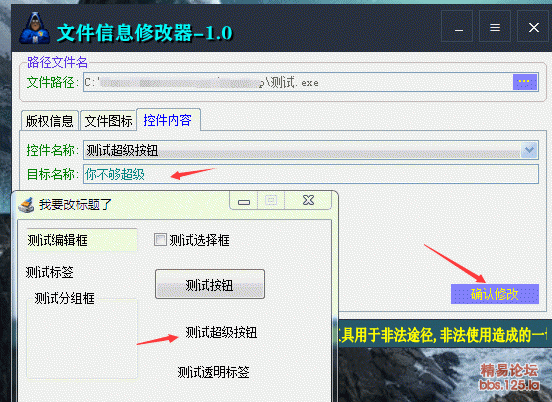Expand the 控件名称 dropdown arrow
The height and width of the screenshot is (402, 552).
pyautogui.click(x=529, y=150)
